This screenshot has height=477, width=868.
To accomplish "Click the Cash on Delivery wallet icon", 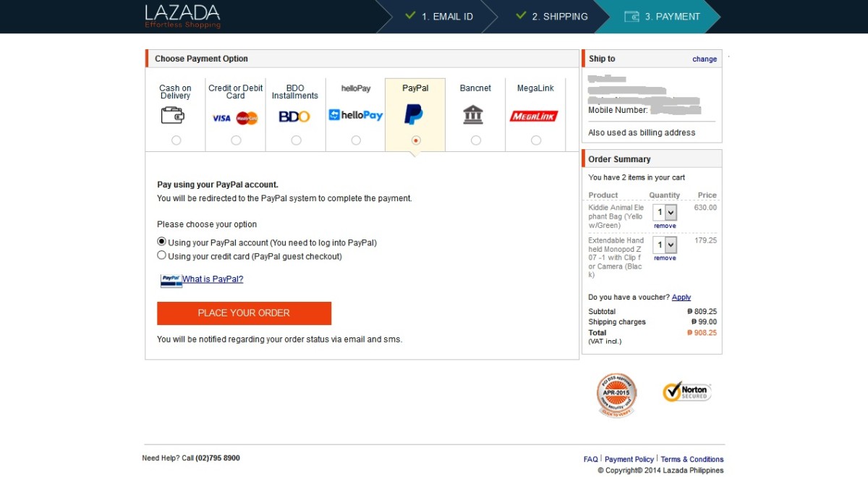I will (173, 115).
